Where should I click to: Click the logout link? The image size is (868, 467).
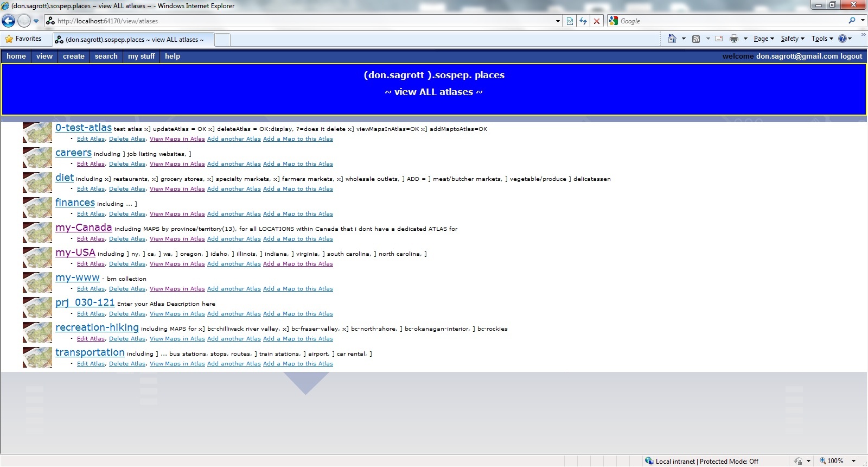click(851, 56)
